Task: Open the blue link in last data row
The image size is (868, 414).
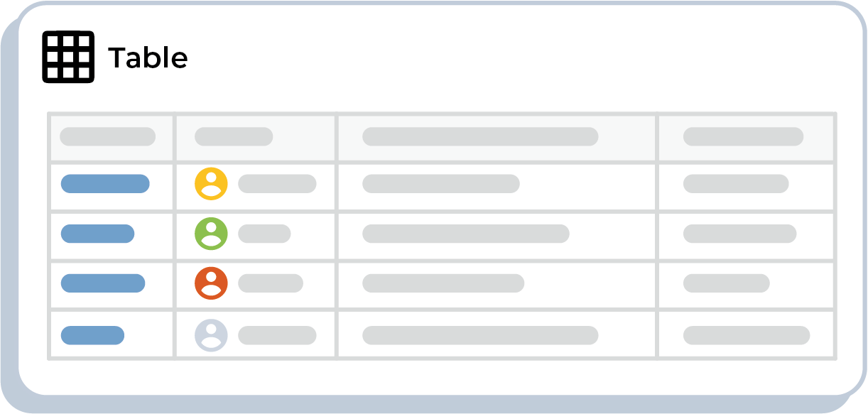Action: click(x=92, y=335)
